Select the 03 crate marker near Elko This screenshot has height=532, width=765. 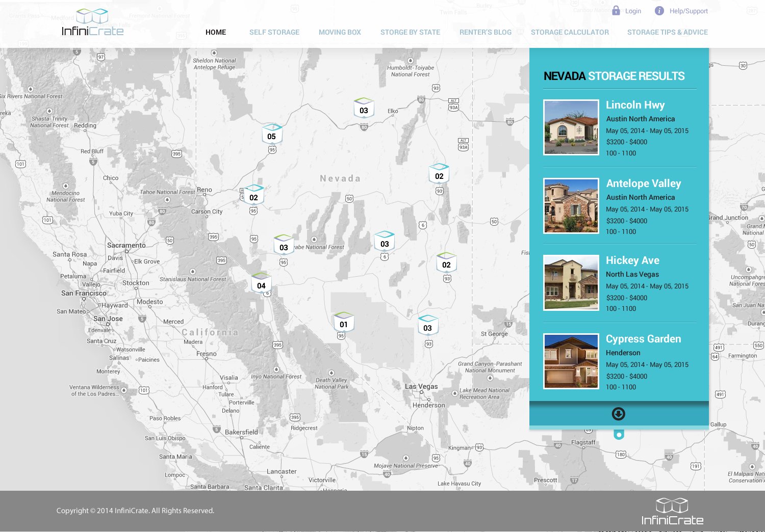pyautogui.click(x=364, y=109)
